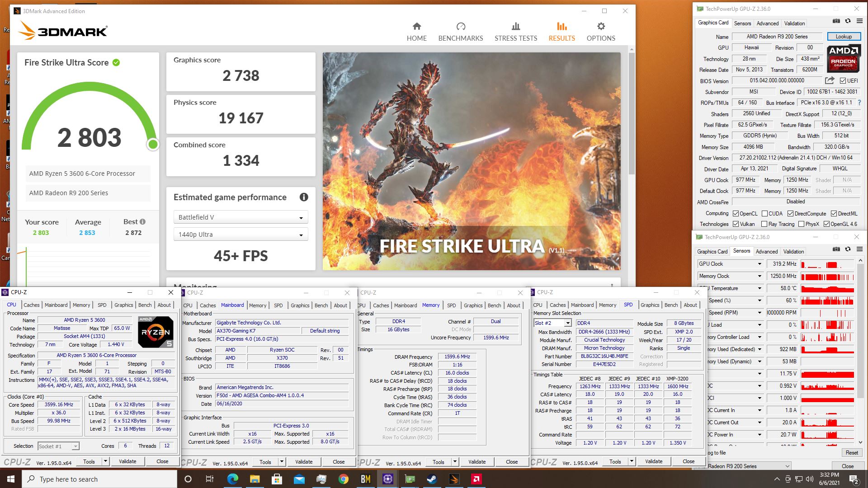Click the GPU-Z Sensors scroll down arrow
The width and height of the screenshot is (868, 488).
pyautogui.click(x=860, y=442)
